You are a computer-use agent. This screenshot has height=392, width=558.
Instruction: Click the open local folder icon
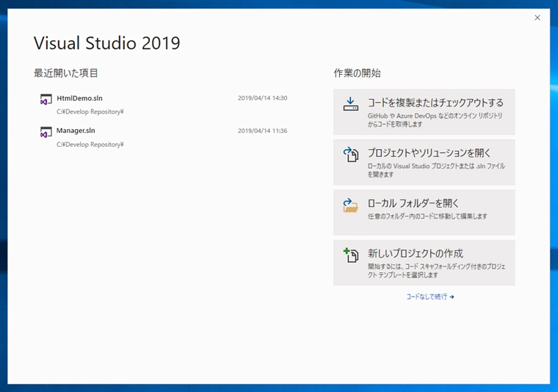click(x=350, y=206)
